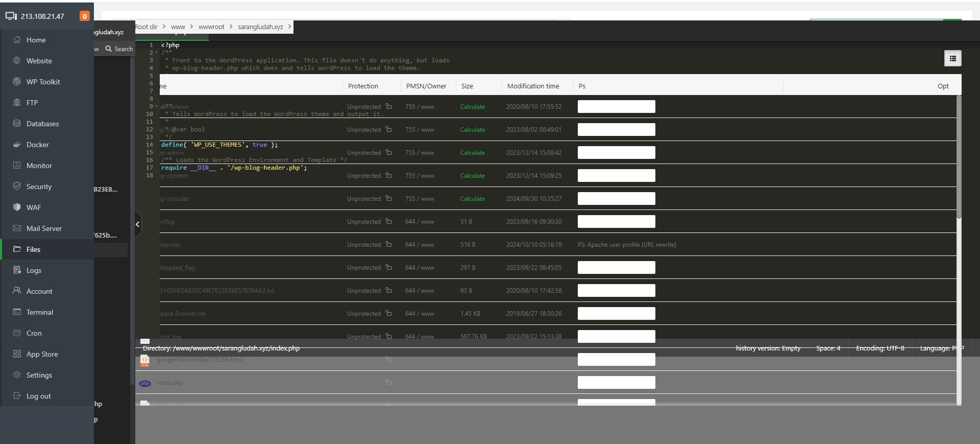
Task: Open Cron in the sidebar
Action: pyautogui.click(x=34, y=333)
